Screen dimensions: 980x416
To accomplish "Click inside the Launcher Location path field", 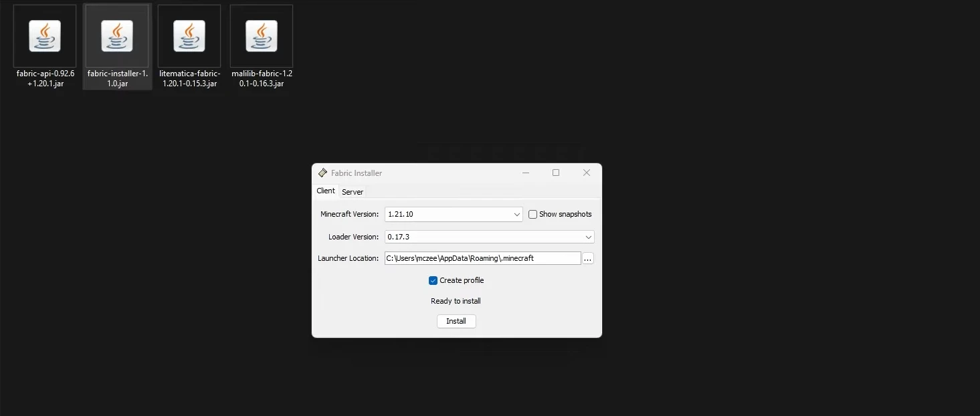I will coord(482,258).
